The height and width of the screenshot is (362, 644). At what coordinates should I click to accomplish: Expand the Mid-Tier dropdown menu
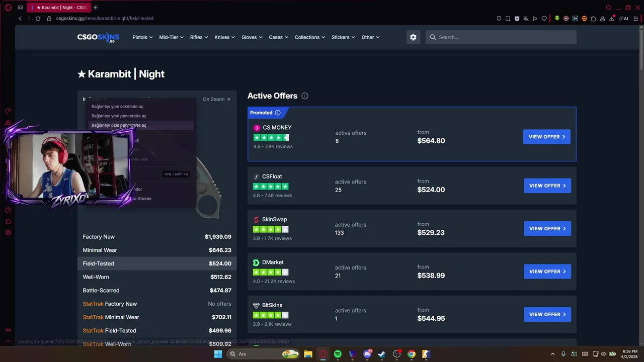point(171,37)
